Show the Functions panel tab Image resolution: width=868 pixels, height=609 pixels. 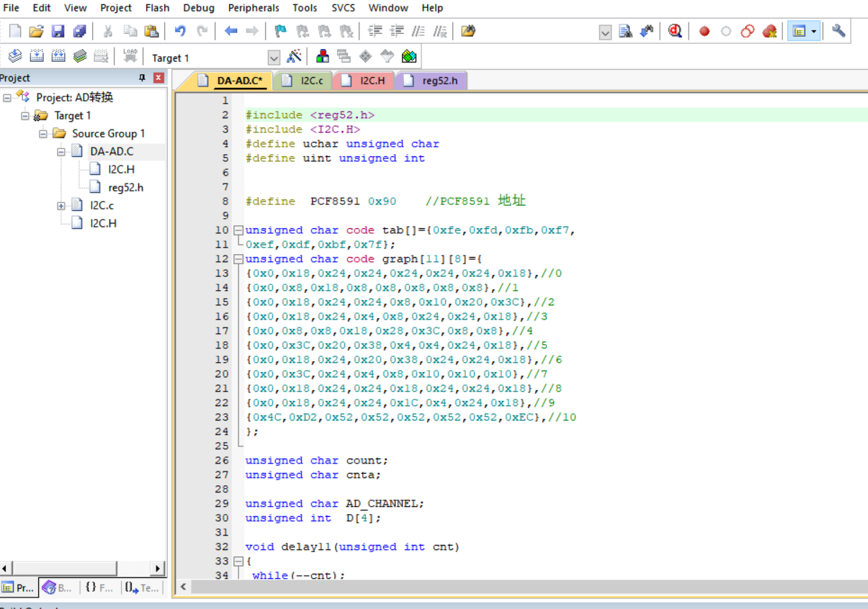pyautogui.click(x=99, y=587)
